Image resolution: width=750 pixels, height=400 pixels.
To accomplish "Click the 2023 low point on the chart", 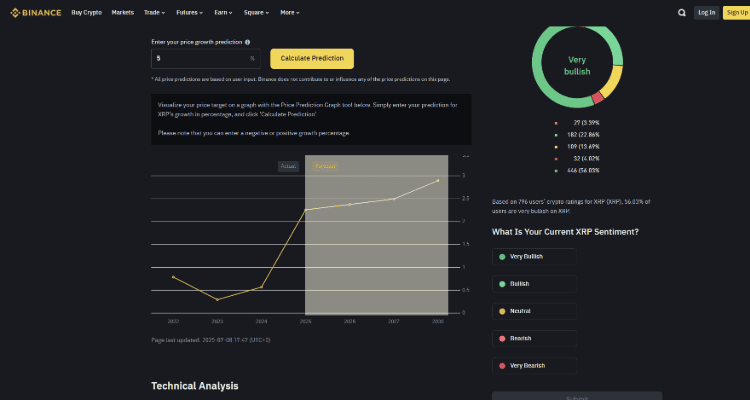I will click(x=217, y=299).
